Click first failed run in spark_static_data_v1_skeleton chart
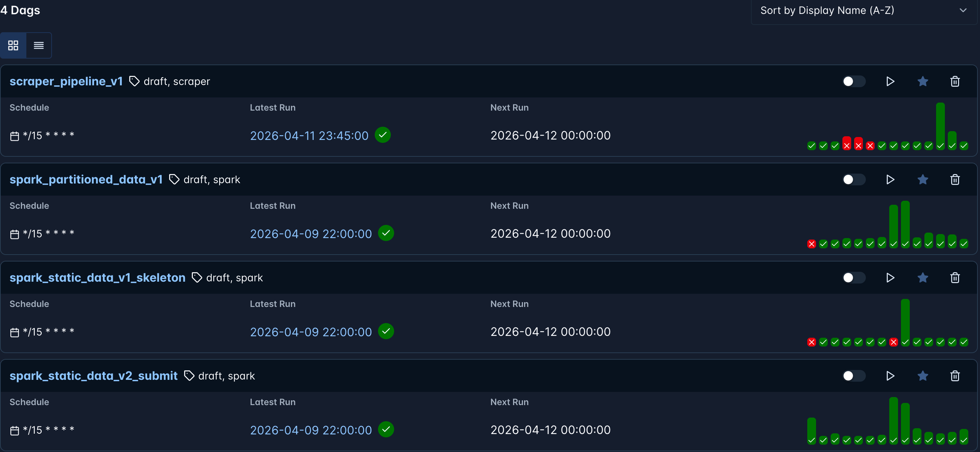Viewport: 980px width, 452px height. tap(811, 342)
